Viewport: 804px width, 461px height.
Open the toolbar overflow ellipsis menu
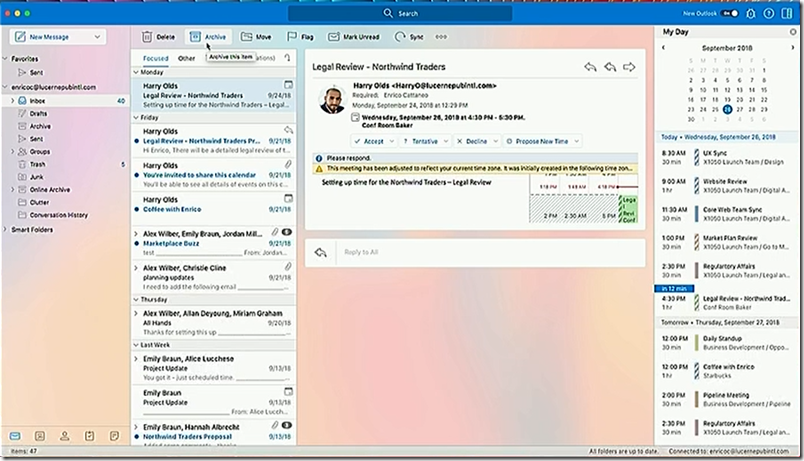click(441, 37)
